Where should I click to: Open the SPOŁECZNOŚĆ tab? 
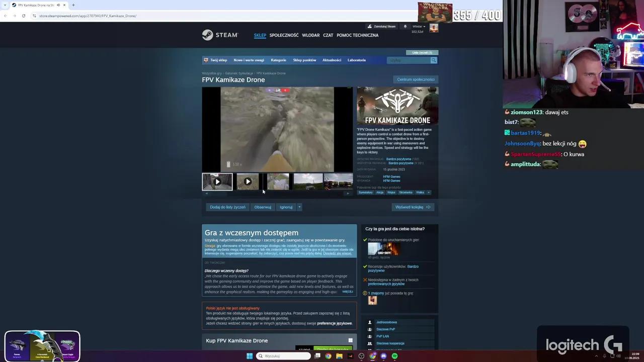click(284, 35)
